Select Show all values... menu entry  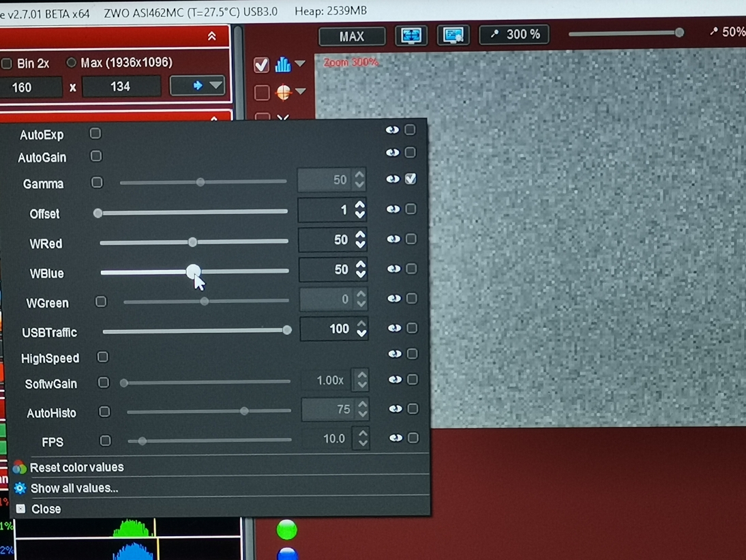pos(74,488)
